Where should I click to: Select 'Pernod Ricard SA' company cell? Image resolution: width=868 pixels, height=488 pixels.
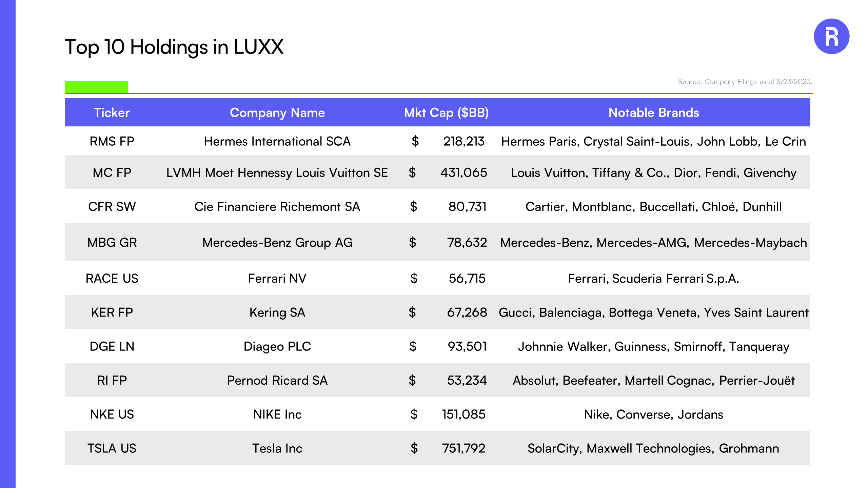277,380
